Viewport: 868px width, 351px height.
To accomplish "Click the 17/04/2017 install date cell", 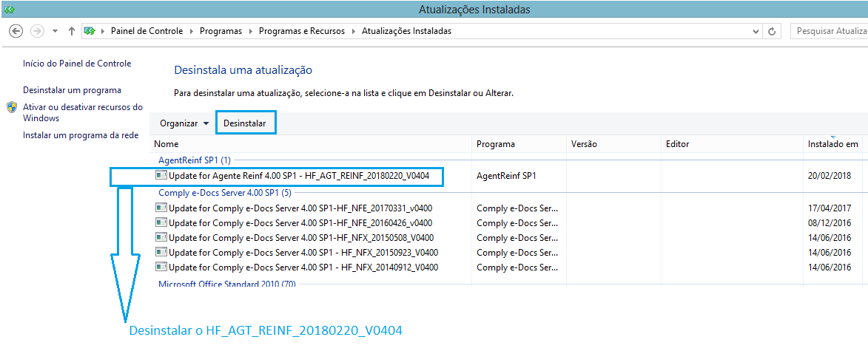I will 830,209.
